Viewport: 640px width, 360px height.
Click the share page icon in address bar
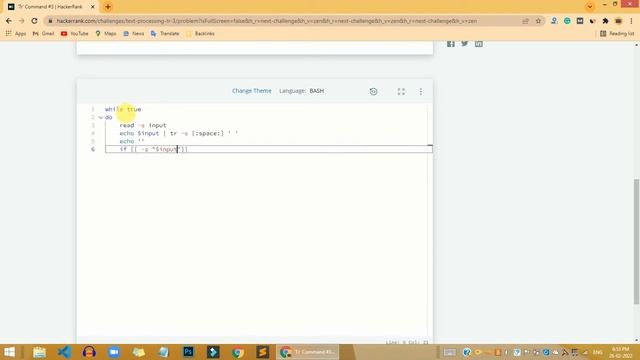[x=526, y=21]
